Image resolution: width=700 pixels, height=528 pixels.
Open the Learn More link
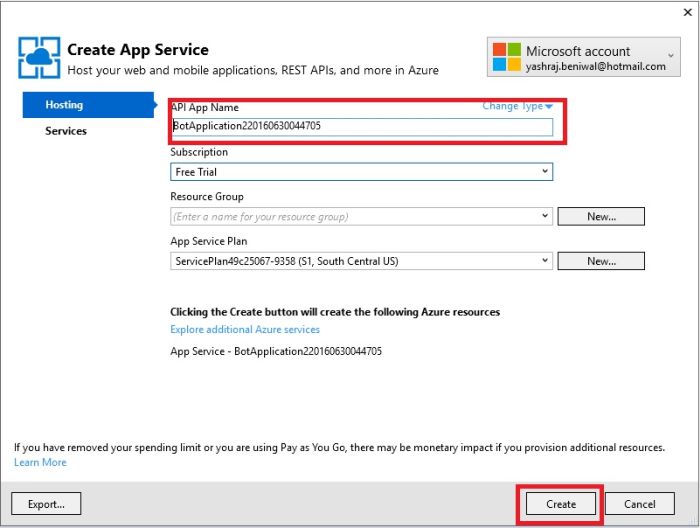point(40,462)
